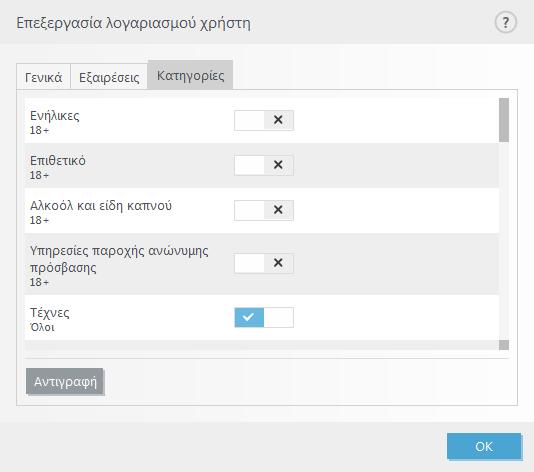Image resolution: width=534 pixels, height=472 pixels.
Task: Switch to the Γενικά tab
Action: pos(43,77)
